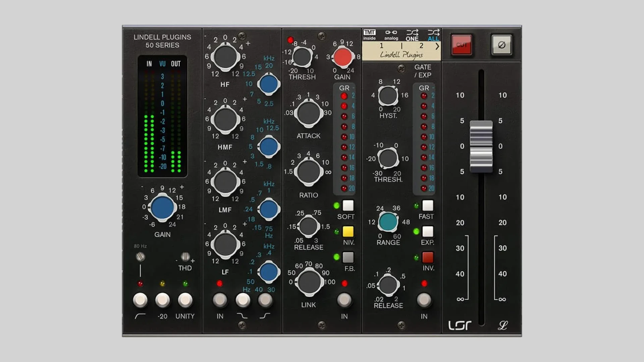The image size is (644, 362).
Task: Click the HMF gain knob
Action: click(225, 119)
